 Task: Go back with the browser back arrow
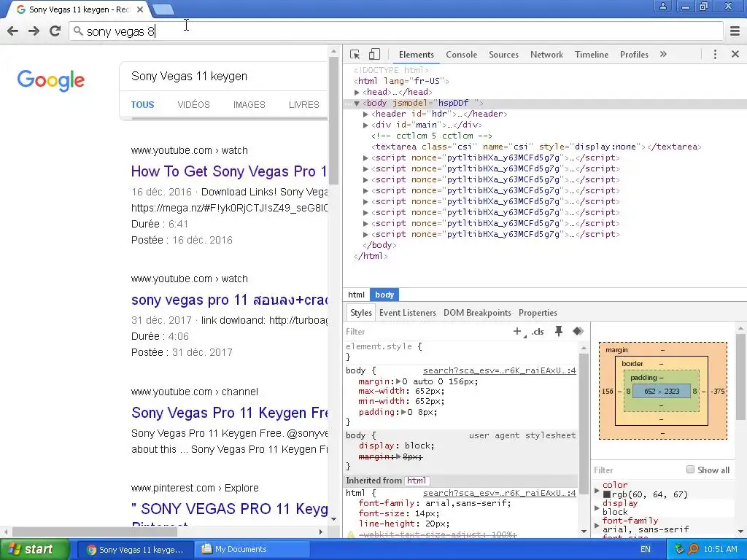[13, 31]
